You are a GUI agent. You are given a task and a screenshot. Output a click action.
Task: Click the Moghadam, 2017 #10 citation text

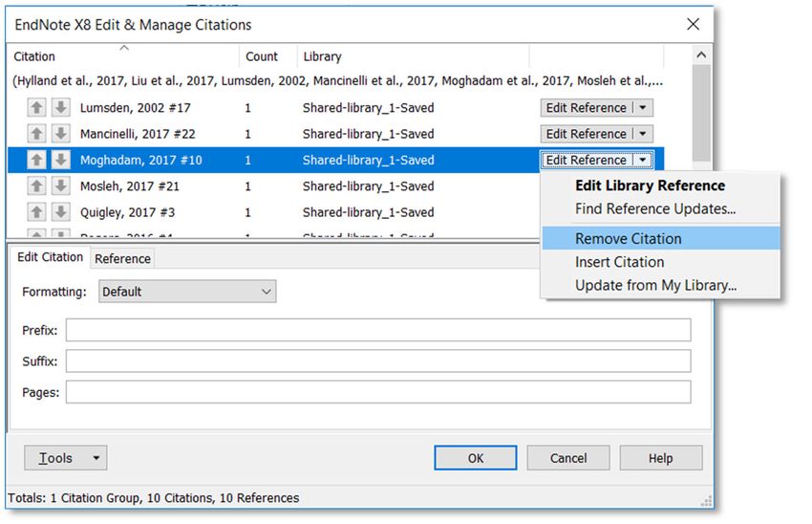pyautogui.click(x=140, y=160)
